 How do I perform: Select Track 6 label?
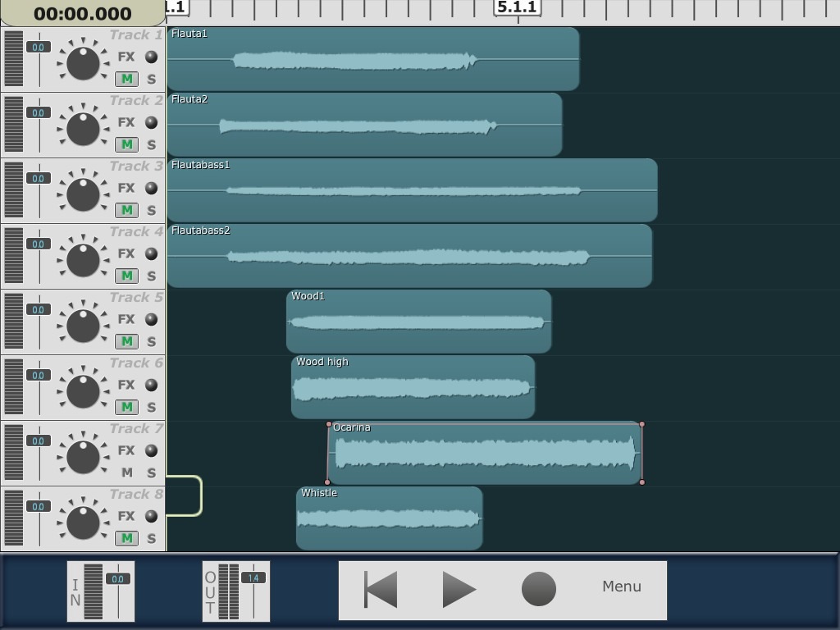pos(136,363)
